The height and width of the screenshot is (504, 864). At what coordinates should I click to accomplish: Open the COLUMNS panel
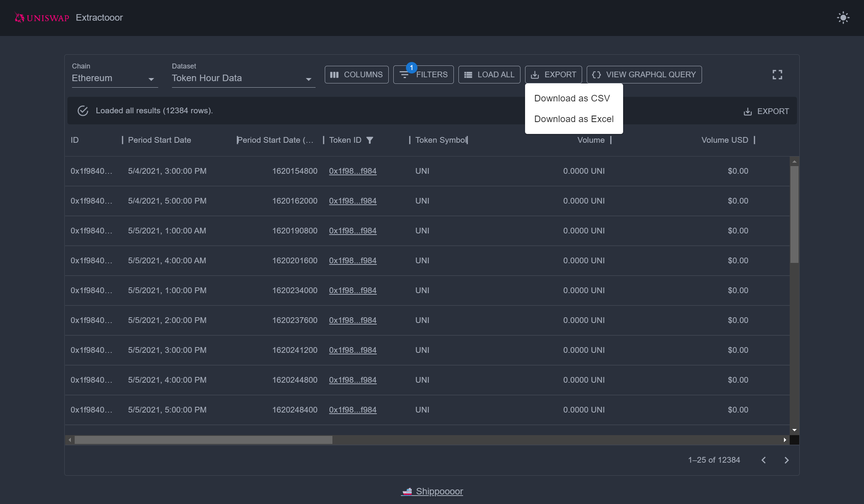point(357,75)
